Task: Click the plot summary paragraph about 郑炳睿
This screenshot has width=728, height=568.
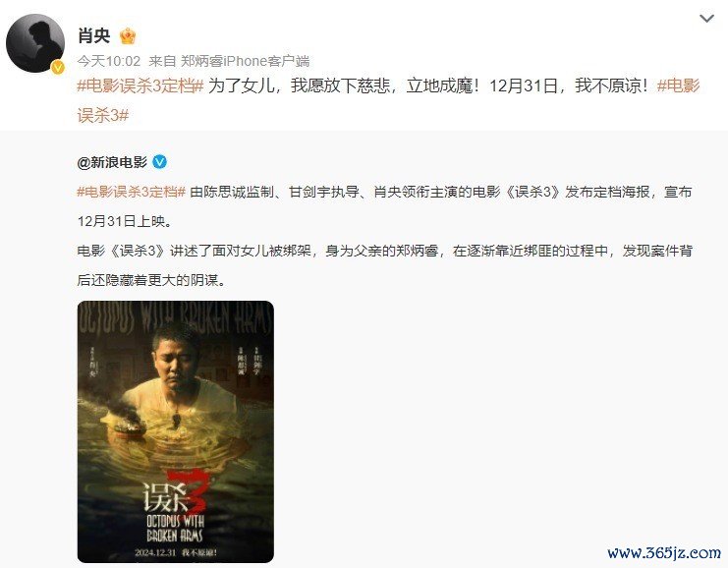Action: pyautogui.click(x=384, y=265)
